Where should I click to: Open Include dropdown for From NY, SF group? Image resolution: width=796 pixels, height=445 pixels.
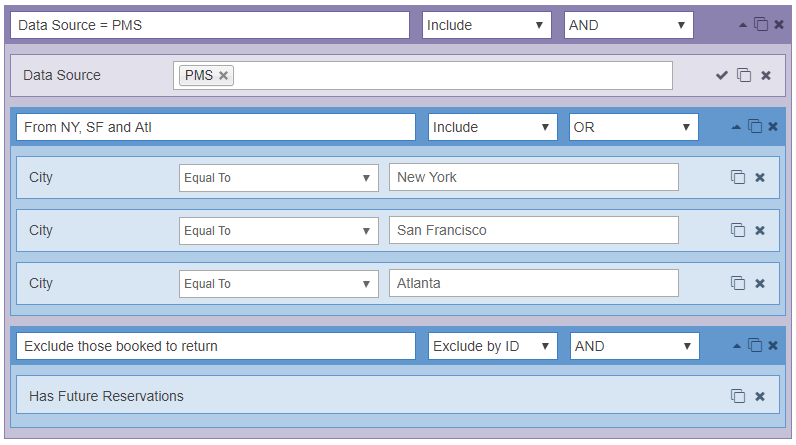point(492,127)
